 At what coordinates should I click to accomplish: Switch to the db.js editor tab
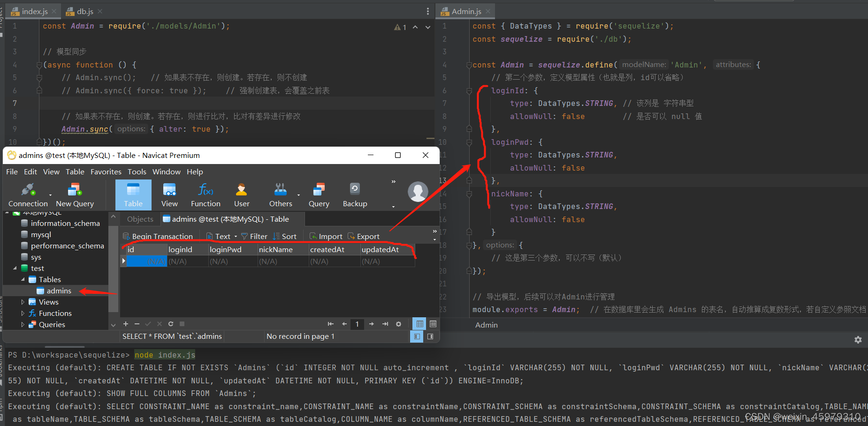84,10
